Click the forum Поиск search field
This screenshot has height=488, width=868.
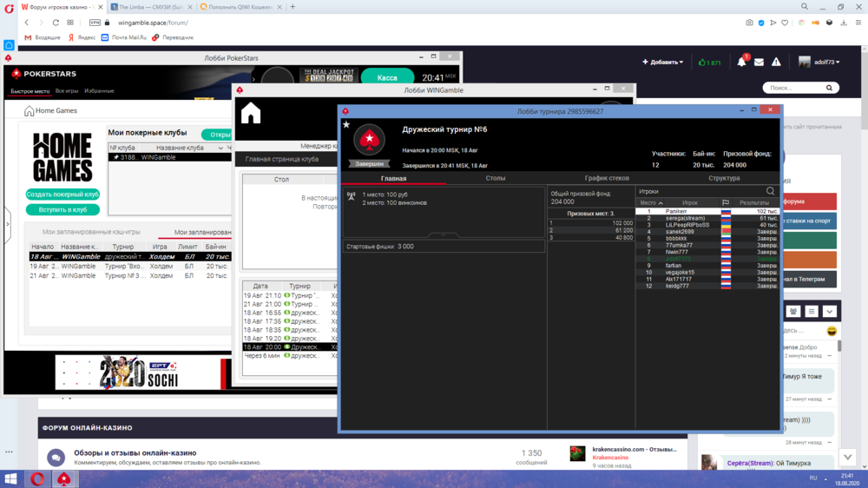point(794,88)
